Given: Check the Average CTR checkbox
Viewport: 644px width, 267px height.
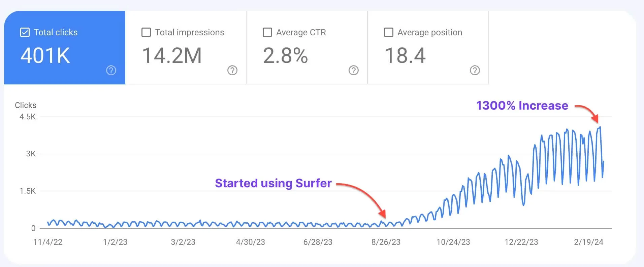Looking at the screenshot, I should pyautogui.click(x=267, y=32).
